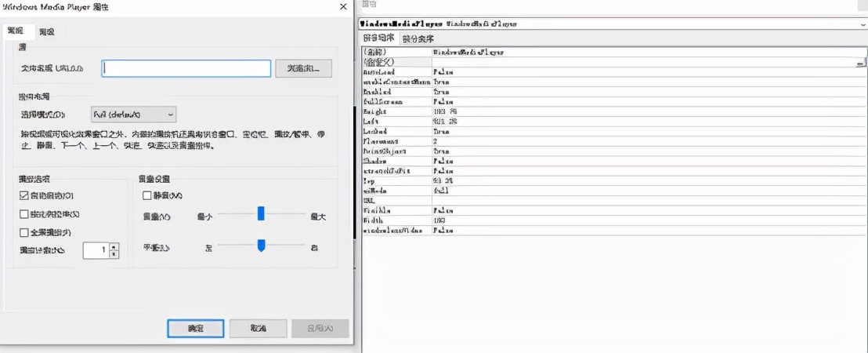This screenshot has height=353, width=868.
Task: Select the (Custom) property row
Action: coord(613,61)
